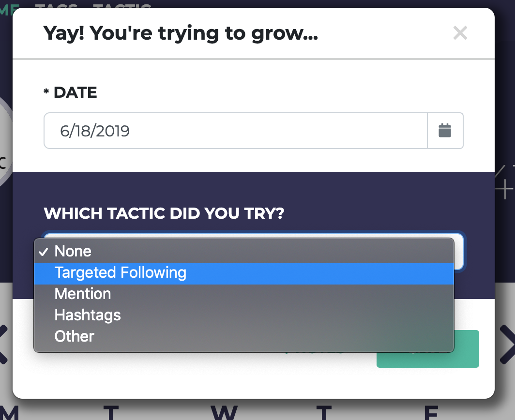This screenshot has height=420, width=515.
Task: Select "Hashtags" in the tactic dropdown
Action: (88, 315)
